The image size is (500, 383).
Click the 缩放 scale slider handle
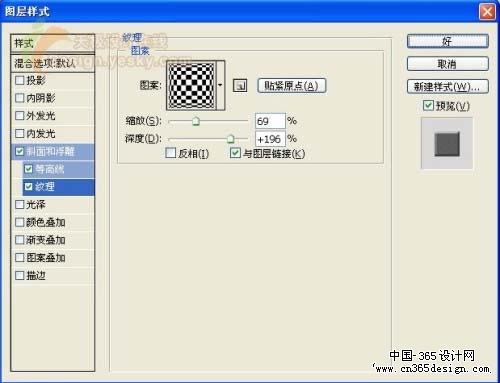click(196, 121)
